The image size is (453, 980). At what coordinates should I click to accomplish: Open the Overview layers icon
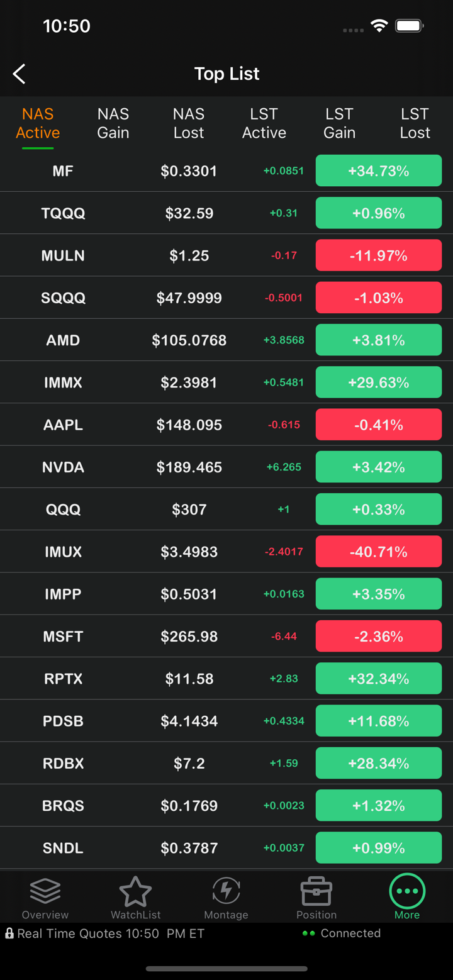(45, 891)
